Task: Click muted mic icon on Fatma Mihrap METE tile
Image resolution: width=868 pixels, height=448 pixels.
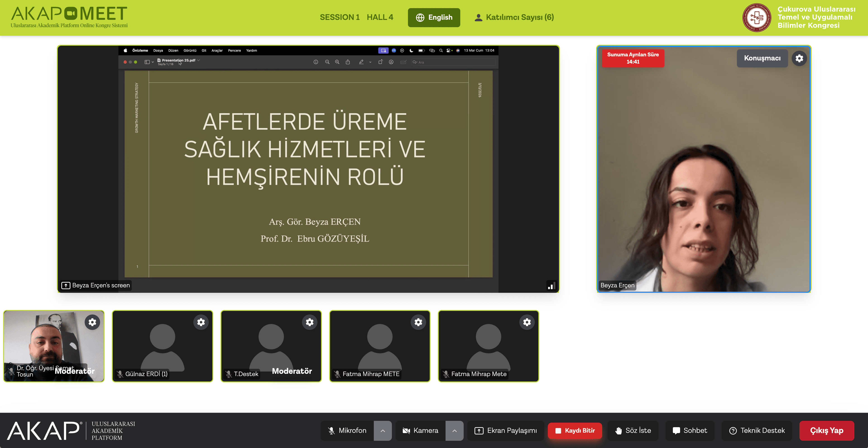Action: (337, 374)
